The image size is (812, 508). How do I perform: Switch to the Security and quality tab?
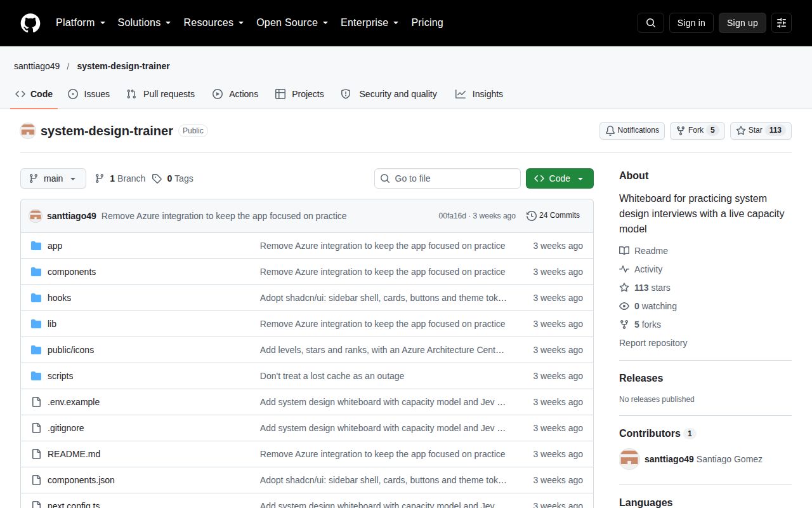pos(389,94)
